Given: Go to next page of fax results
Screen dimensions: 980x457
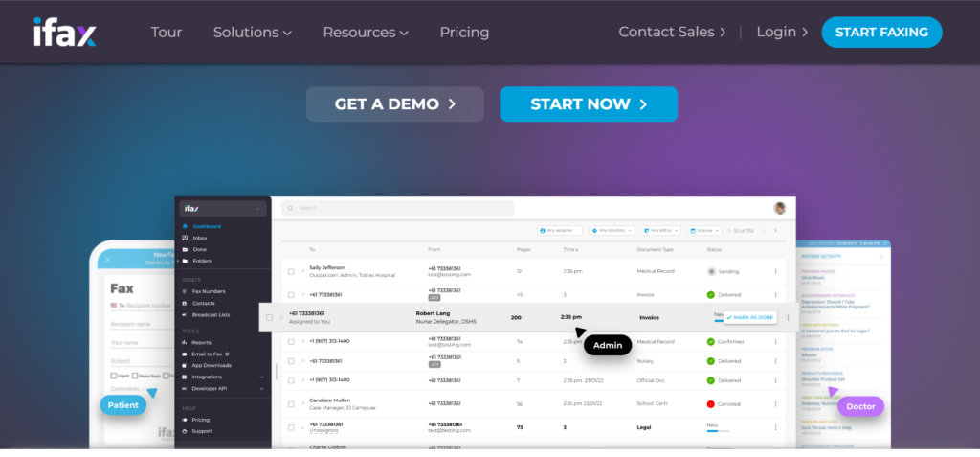Looking at the screenshot, I should [775, 230].
